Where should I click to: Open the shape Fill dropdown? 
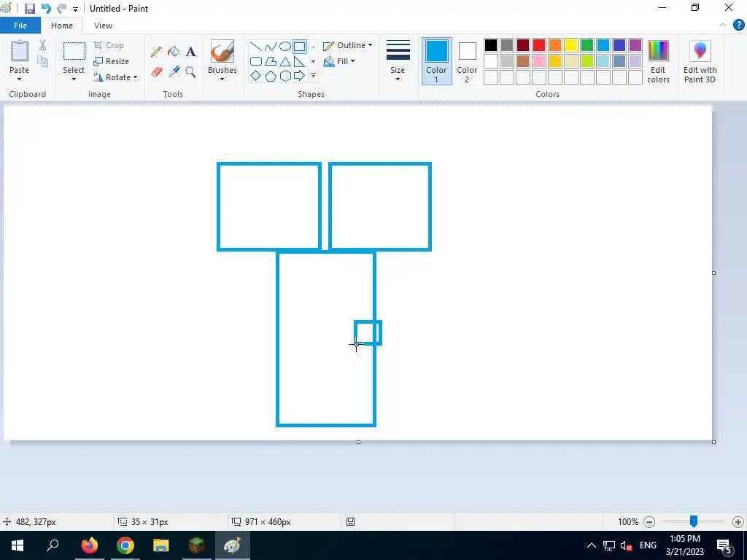[339, 61]
